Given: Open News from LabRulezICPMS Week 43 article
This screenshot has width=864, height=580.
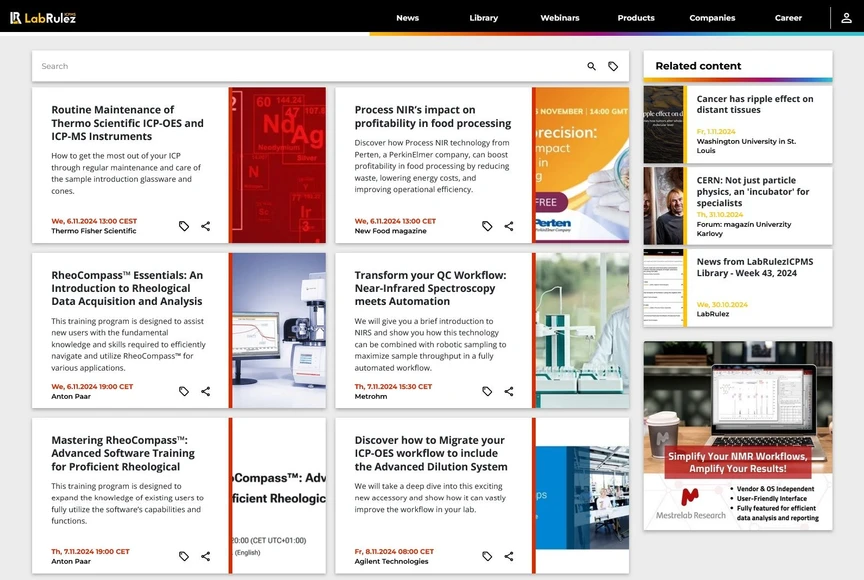Looking at the screenshot, I should coord(754,267).
